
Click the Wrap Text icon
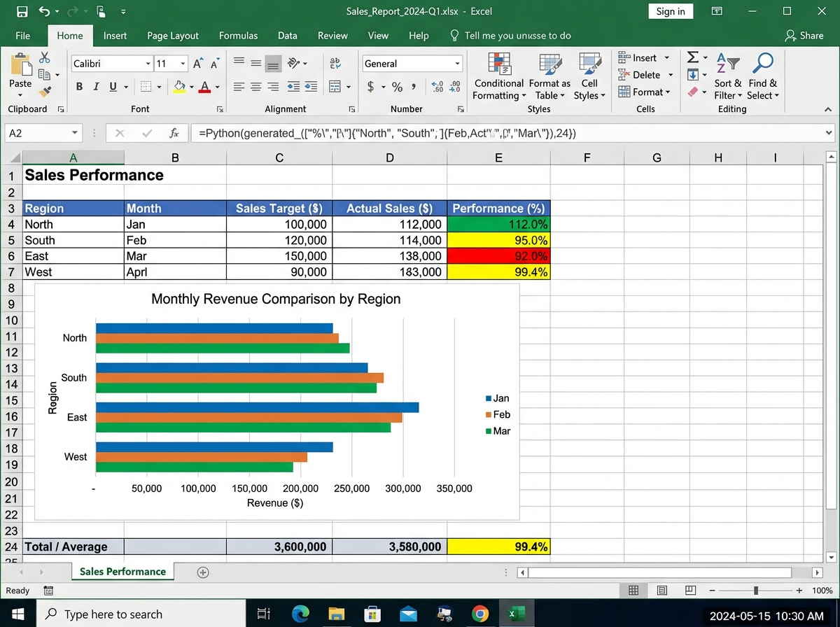(335, 63)
